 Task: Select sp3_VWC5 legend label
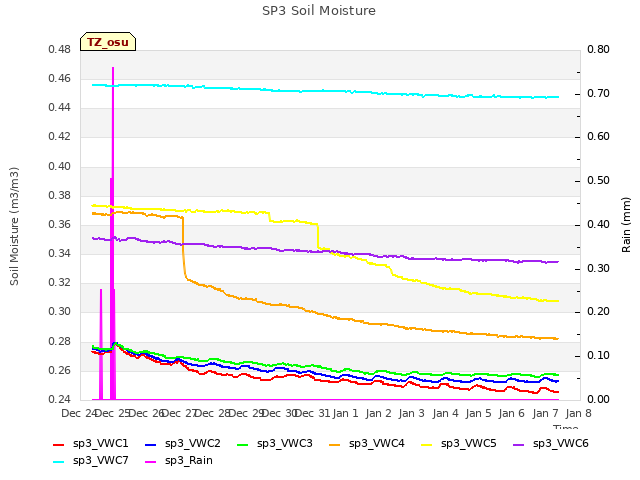tap(469, 444)
